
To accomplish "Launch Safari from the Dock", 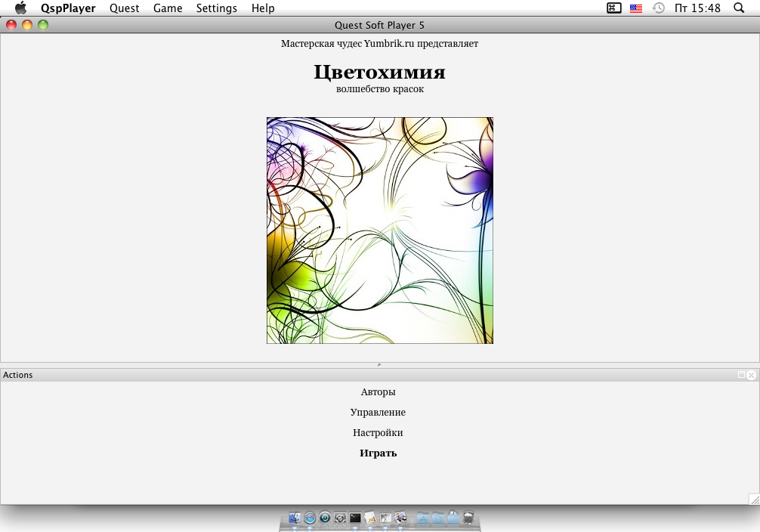I will [x=308, y=518].
